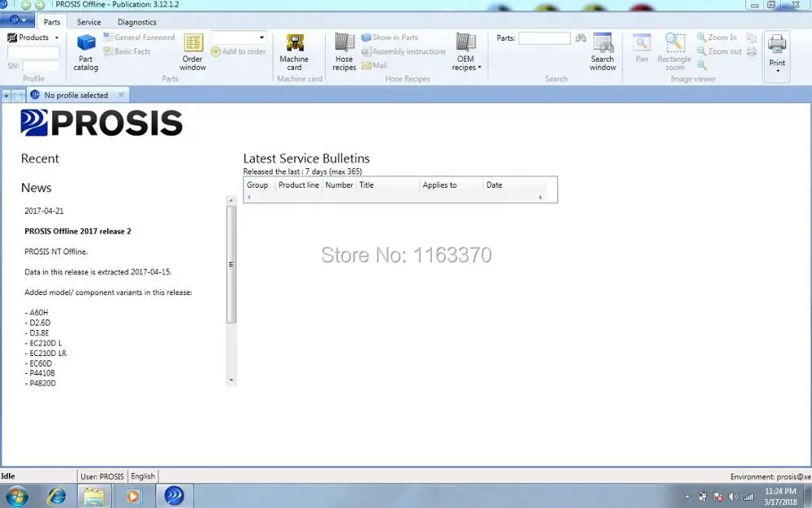
Task: Expand the Products dropdown
Action: point(57,38)
